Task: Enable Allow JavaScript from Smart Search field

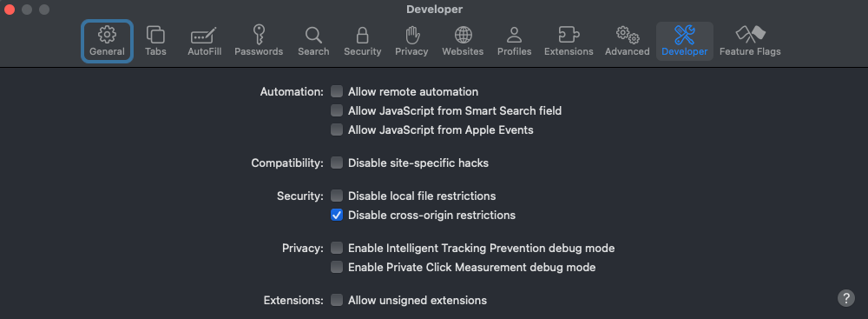Action: (337, 111)
